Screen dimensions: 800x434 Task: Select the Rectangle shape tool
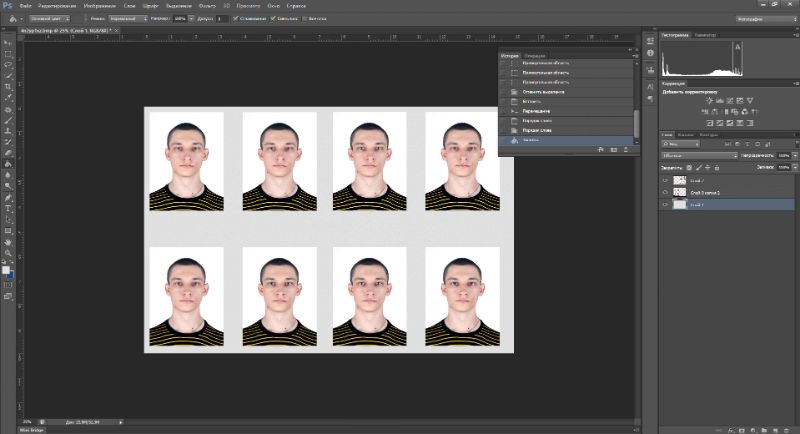pyautogui.click(x=8, y=231)
